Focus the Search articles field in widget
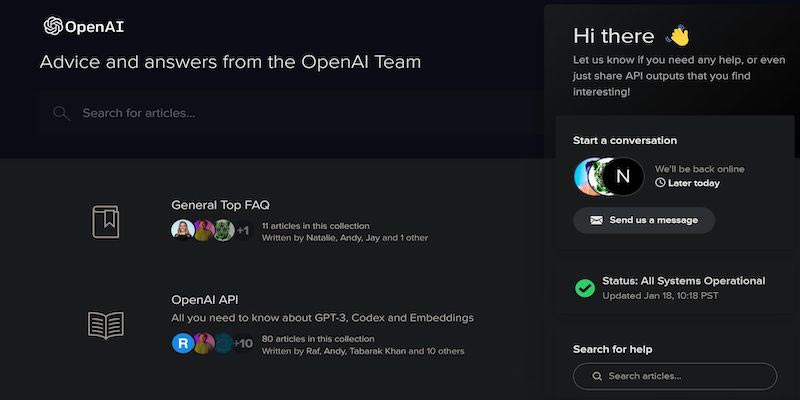This screenshot has height=400, width=800. (675, 377)
